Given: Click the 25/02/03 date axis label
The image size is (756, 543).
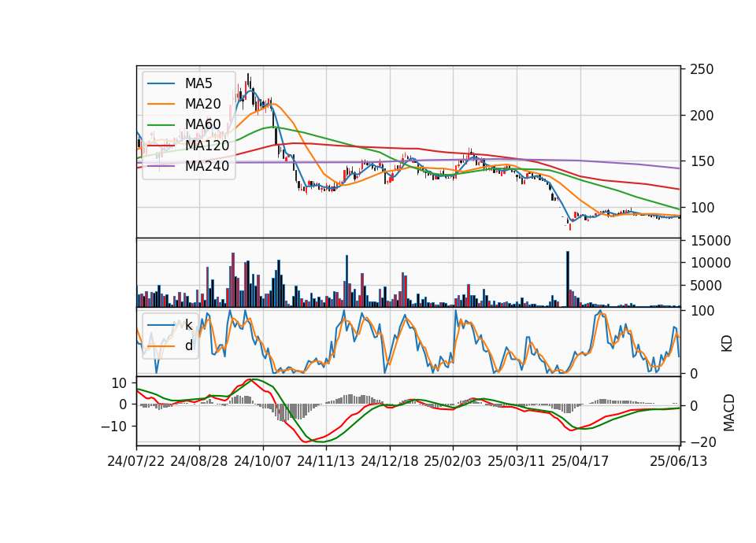Looking at the screenshot, I should [453, 461].
